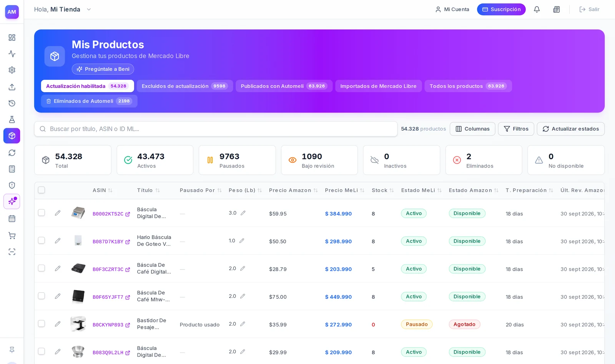The image size is (615, 364).
Task: Open the Columnas button
Action: pos(472,129)
